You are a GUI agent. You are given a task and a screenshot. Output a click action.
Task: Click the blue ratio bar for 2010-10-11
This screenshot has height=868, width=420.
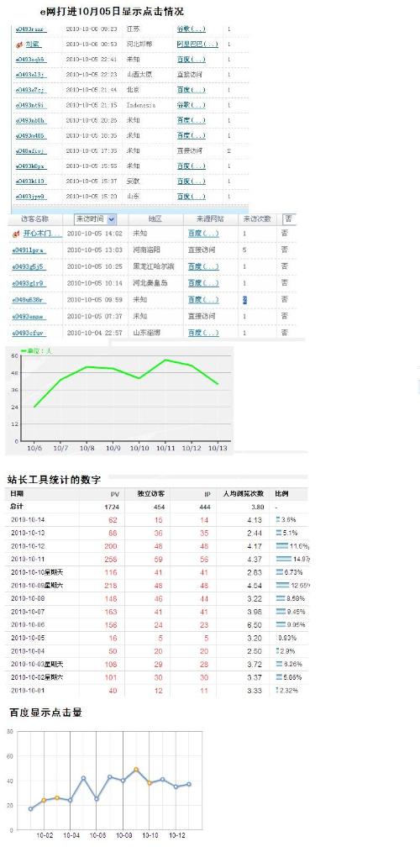(x=284, y=559)
